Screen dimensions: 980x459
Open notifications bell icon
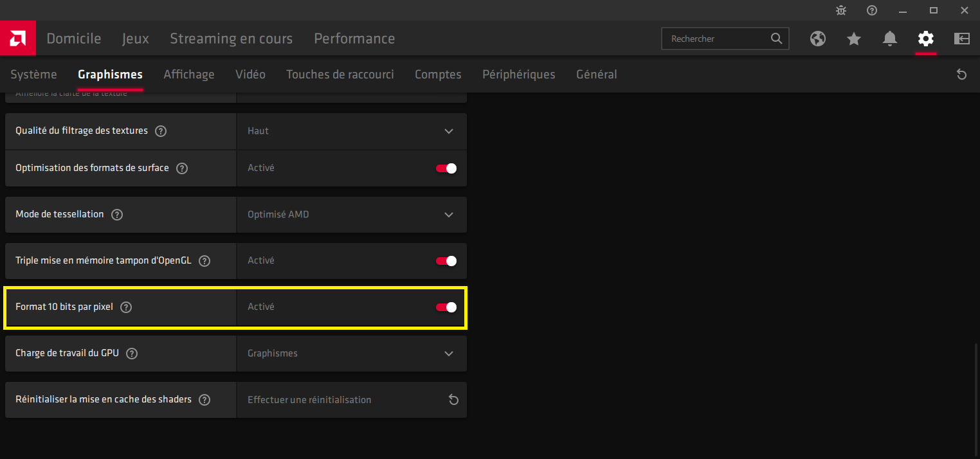(x=889, y=39)
